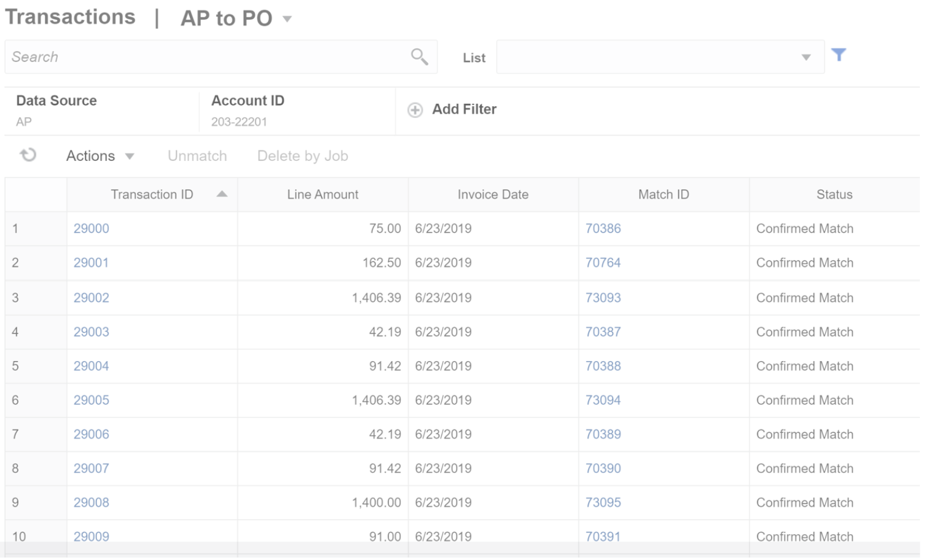Click the refresh icon above the table
Screen dimensions: 929x560
27,155
